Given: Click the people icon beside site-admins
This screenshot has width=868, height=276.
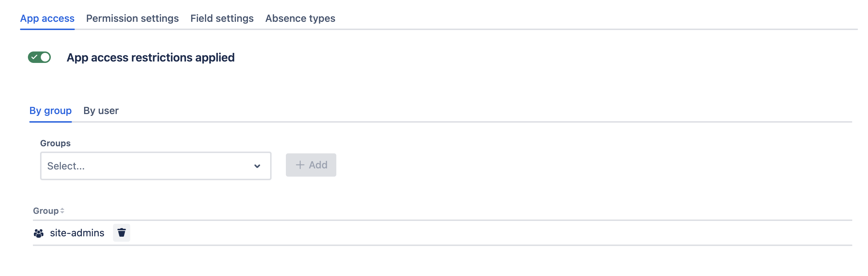Looking at the screenshot, I should [x=39, y=233].
